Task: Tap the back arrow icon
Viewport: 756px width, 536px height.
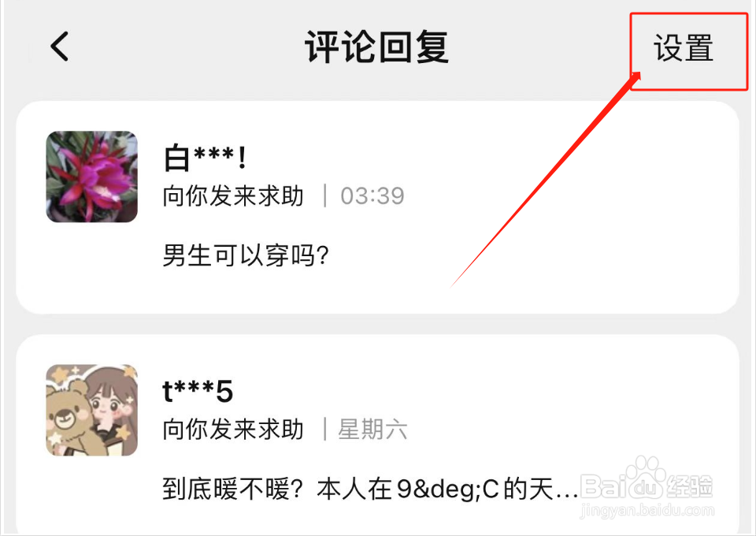Action: (x=59, y=47)
